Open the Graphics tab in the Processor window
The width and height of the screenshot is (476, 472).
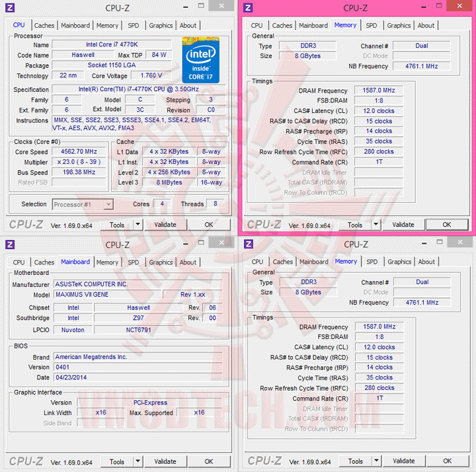pos(161,26)
